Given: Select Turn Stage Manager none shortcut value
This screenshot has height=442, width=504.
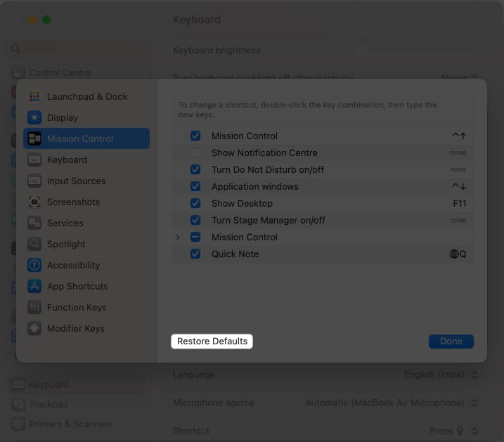Looking at the screenshot, I should click(x=458, y=220).
